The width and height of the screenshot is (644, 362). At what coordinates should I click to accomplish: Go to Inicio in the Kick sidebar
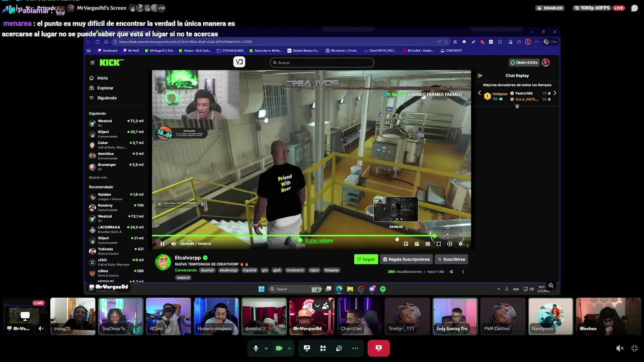[102, 78]
